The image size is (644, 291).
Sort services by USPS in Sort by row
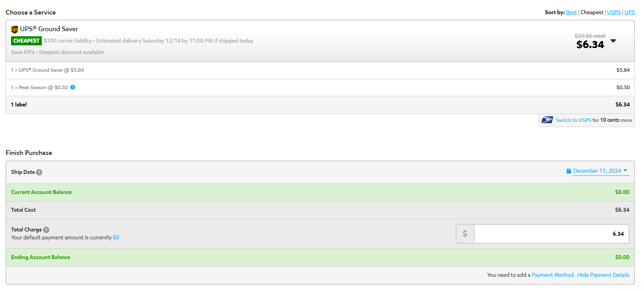(x=614, y=12)
